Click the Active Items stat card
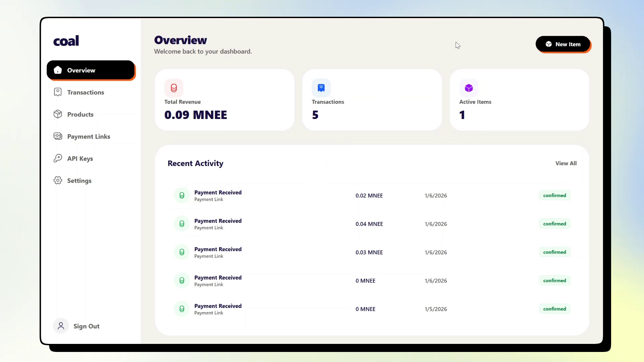This screenshot has width=644, height=362. tap(519, 100)
